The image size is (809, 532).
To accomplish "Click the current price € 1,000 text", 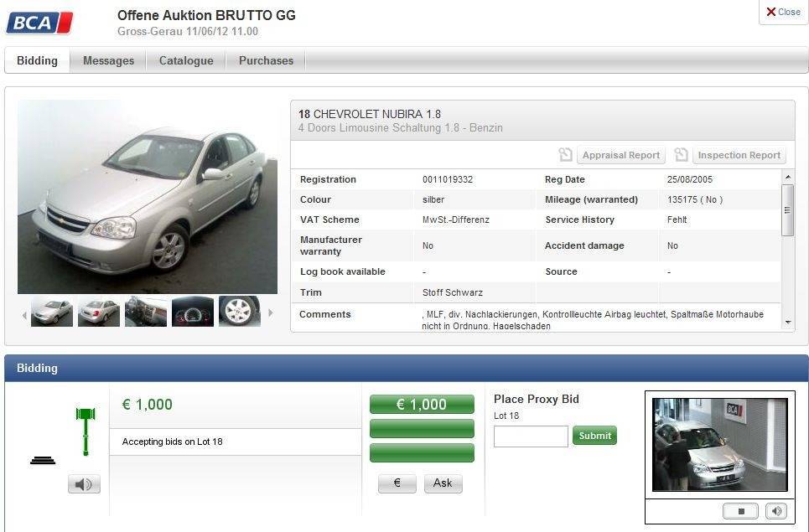I will [147, 405].
